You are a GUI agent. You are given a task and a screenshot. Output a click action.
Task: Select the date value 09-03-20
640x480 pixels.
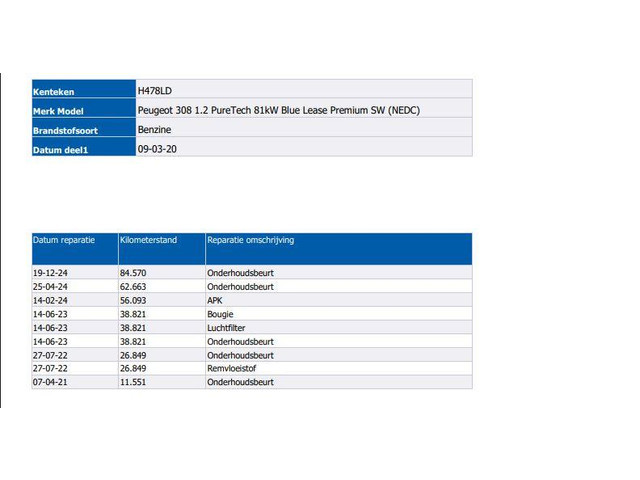coord(157,148)
